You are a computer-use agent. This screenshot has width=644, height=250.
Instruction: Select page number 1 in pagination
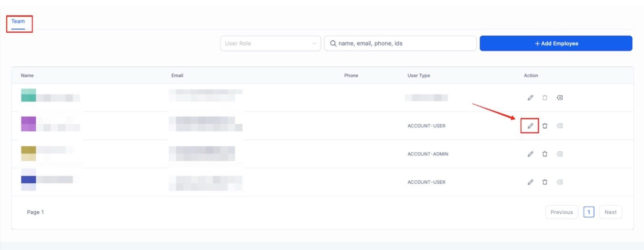click(x=588, y=212)
